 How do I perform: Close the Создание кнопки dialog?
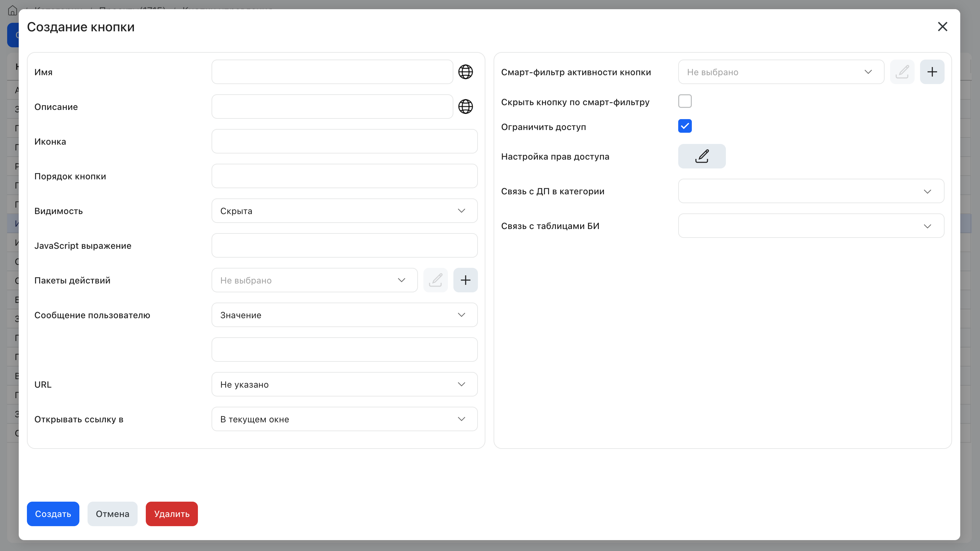tap(942, 27)
